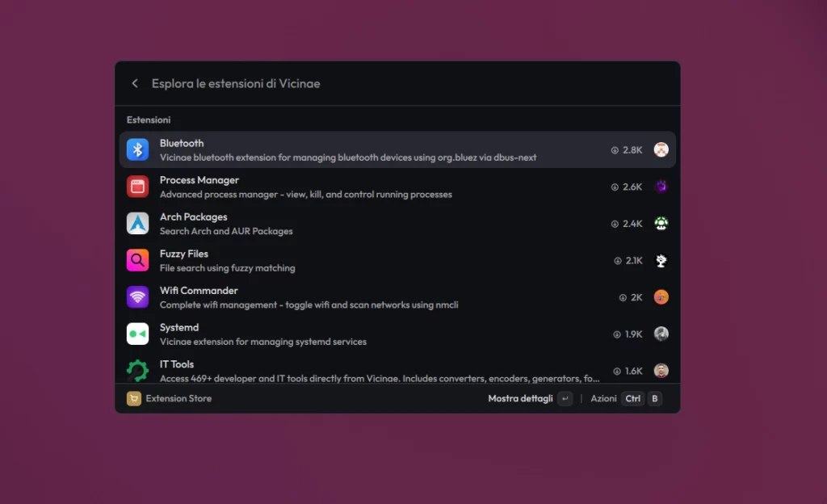This screenshot has width=827, height=504.
Task: Click the Extension Store cart icon
Action: pos(134,398)
